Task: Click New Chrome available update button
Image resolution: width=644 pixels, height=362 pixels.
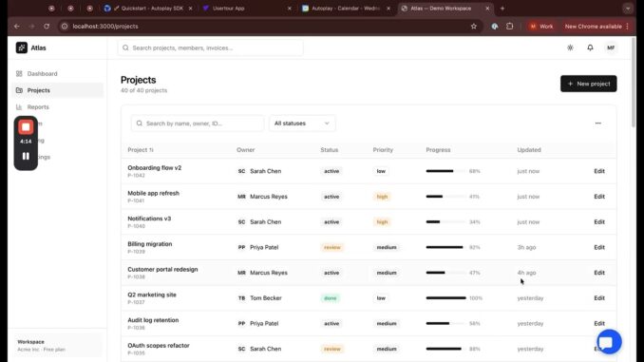Action: [597, 27]
